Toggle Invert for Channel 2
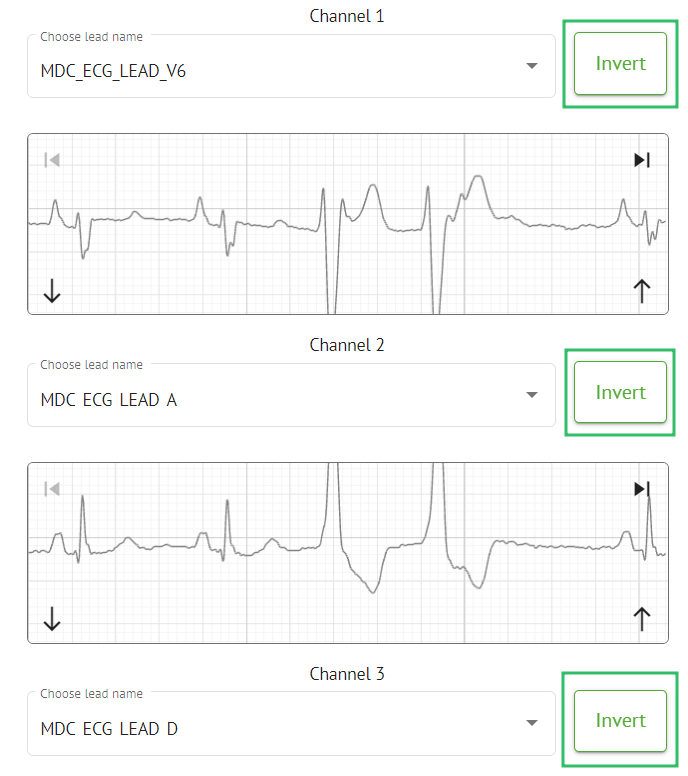The height and width of the screenshot is (776, 688). [x=620, y=392]
